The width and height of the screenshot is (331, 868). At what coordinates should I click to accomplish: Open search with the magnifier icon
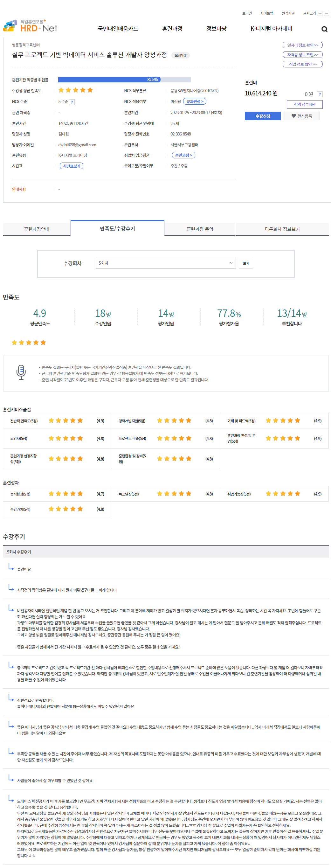coord(324,29)
